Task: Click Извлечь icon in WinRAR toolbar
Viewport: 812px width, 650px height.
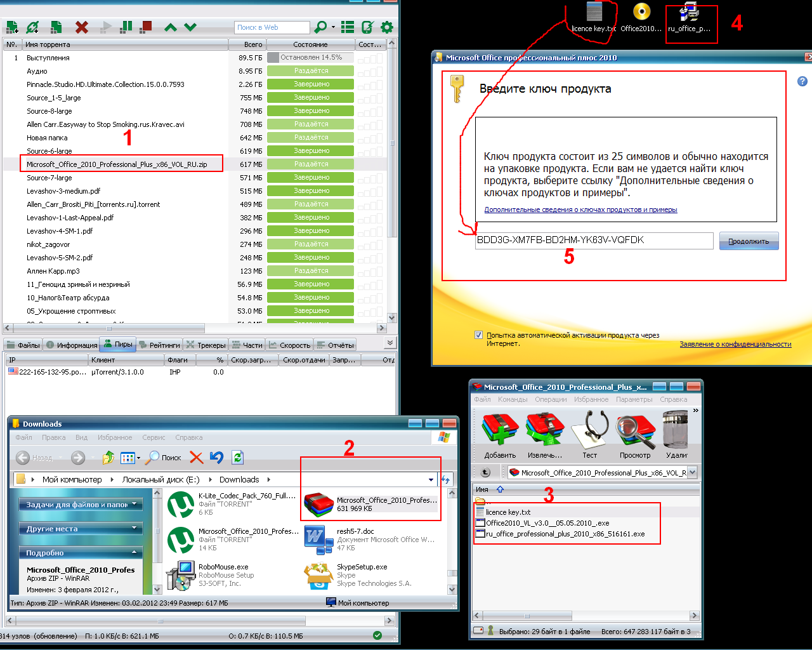Action: (x=545, y=435)
